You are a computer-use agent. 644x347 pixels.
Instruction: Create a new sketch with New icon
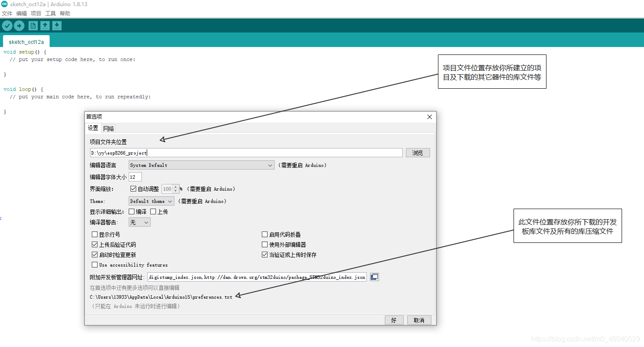[33, 25]
